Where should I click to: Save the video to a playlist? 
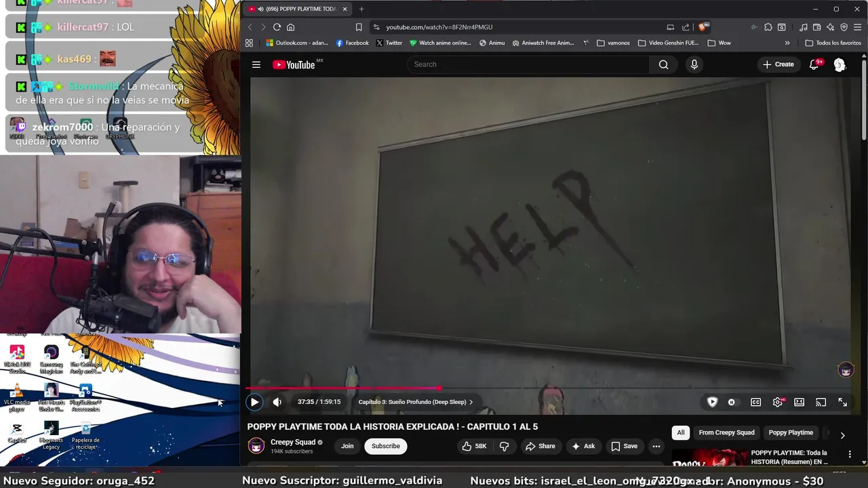624,446
